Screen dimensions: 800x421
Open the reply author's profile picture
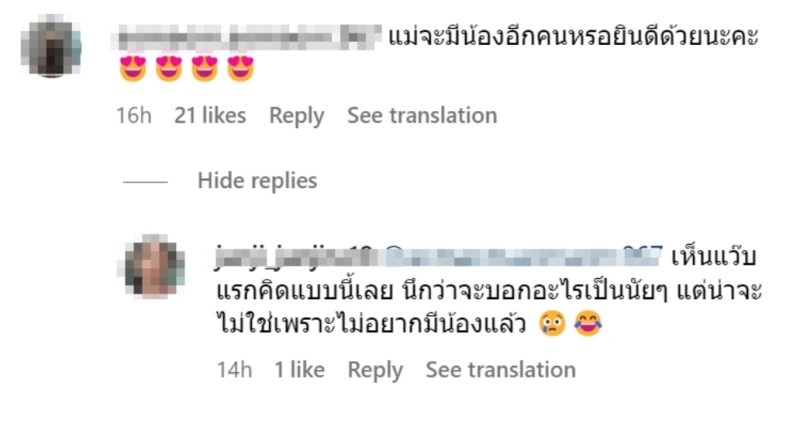pos(155,266)
